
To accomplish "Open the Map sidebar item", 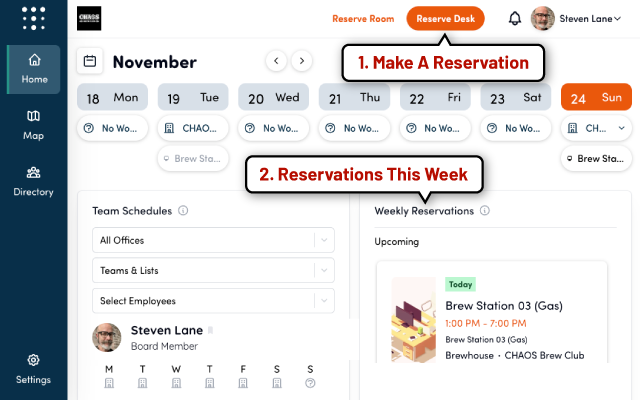I will pyautogui.click(x=33, y=125).
